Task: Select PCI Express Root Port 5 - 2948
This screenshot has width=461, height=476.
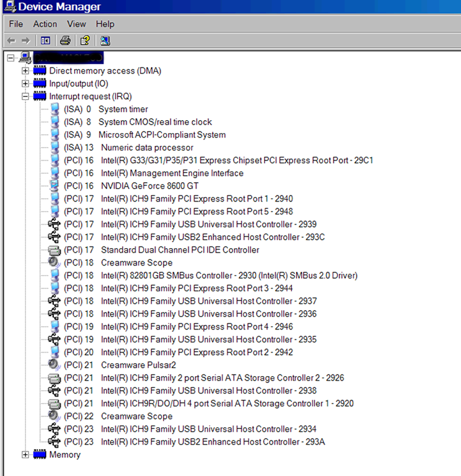Action: coord(178,211)
